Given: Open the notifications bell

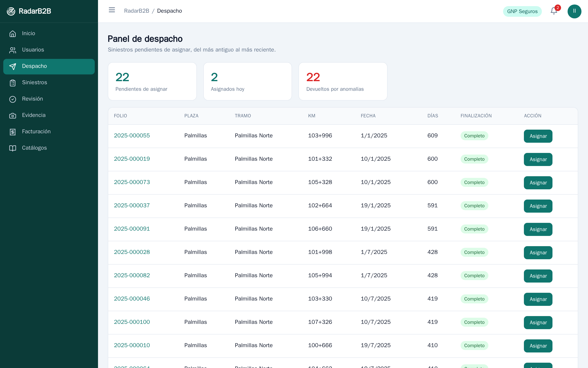Looking at the screenshot, I should [554, 11].
